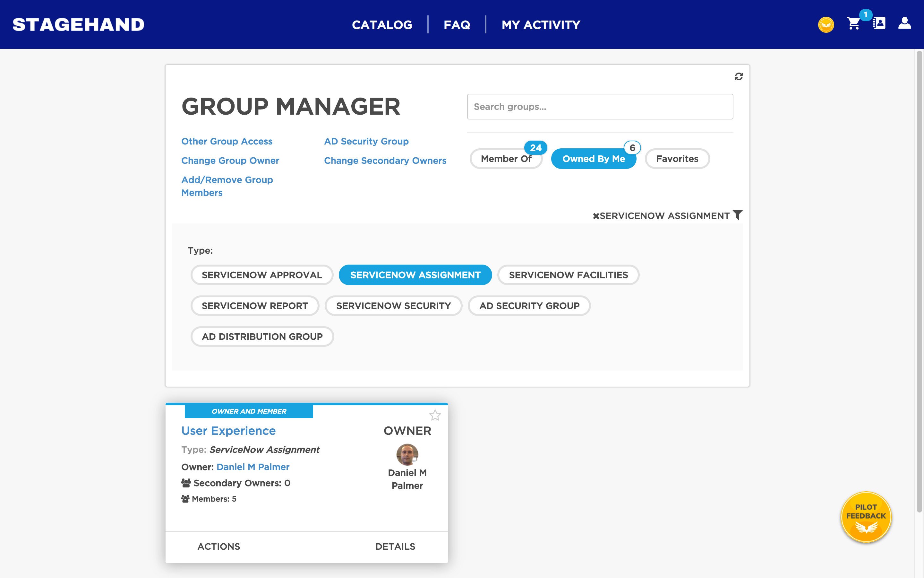The width and height of the screenshot is (924, 578).
Task: Remove the ServiceNow Assignment filter tag
Action: (x=596, y=216)
